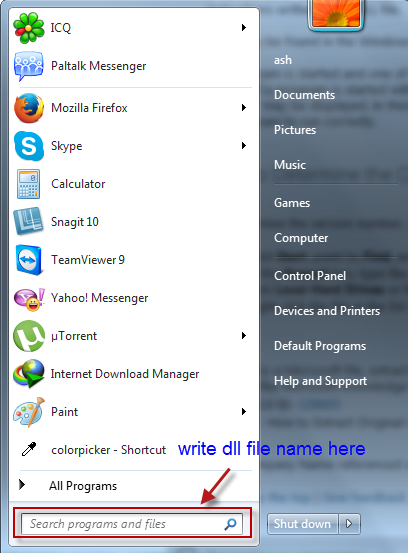Launch the Calculator icon
The width and height of the screenshot is (408, 553).
tap(28, 184)
